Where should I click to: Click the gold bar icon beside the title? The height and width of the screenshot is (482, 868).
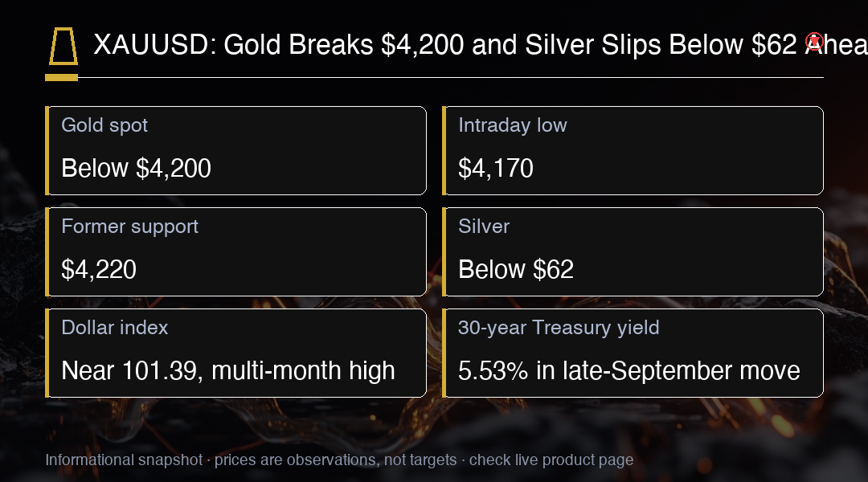(63, 46)
